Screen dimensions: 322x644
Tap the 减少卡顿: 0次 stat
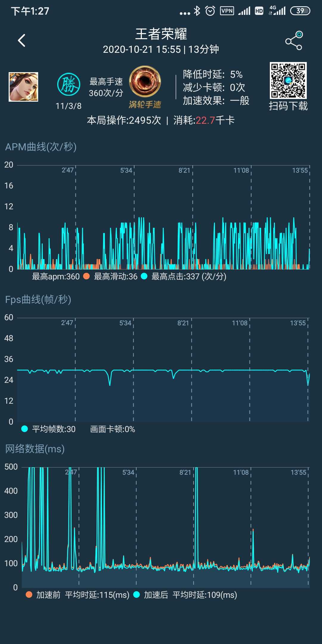(214, 87)
